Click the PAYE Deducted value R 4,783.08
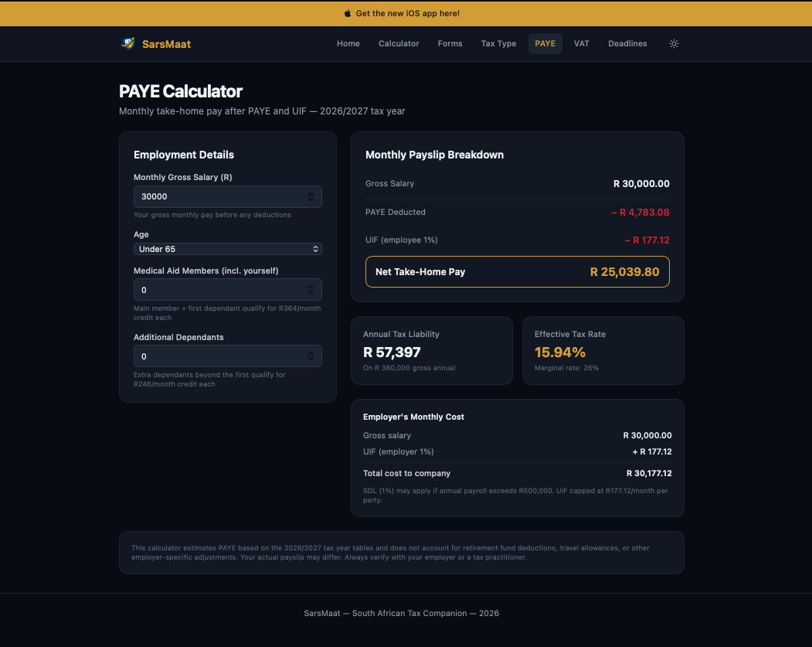Image resolution: width=812 pixels, height=647 pixels. click(640, 213)
